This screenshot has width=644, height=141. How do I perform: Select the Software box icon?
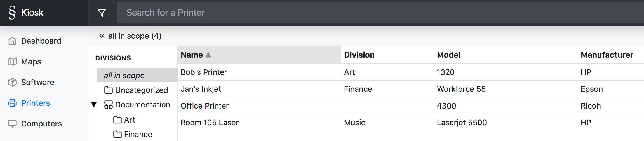(12, 82)
